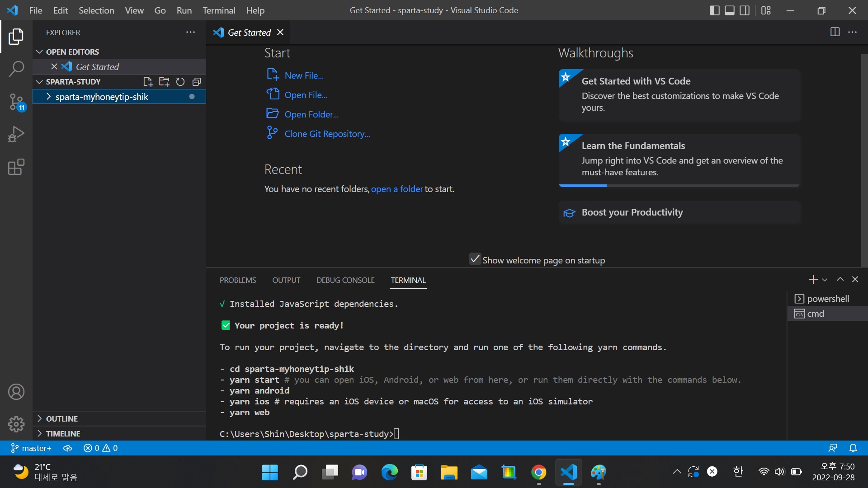Open Learn the Fundamentals walkthrough

coord(679,160)
